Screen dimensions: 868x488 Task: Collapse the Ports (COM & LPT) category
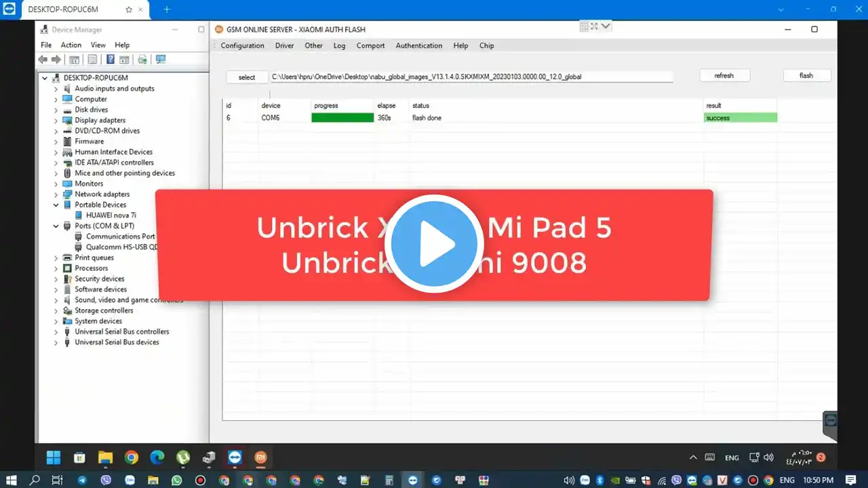click(56, 226)
